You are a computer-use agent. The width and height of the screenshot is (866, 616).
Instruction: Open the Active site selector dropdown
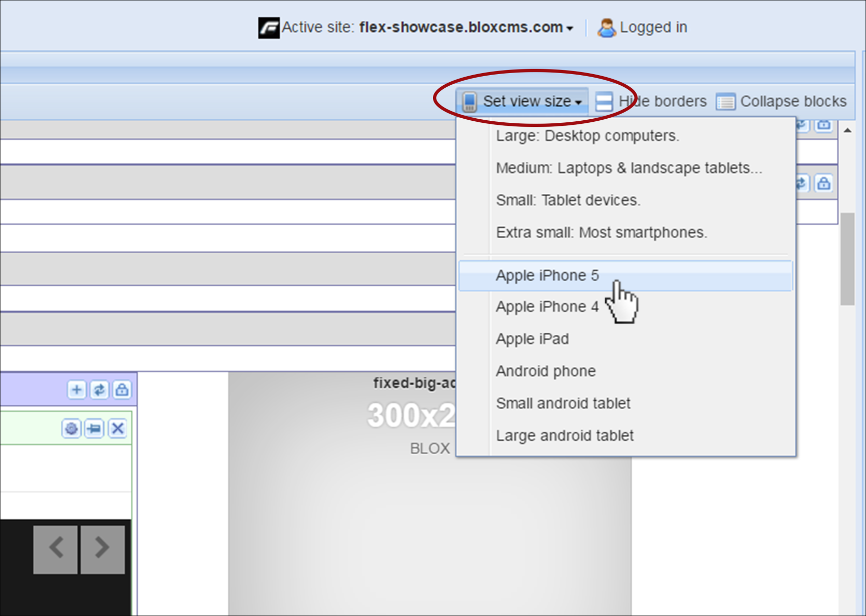coord(466,27)
